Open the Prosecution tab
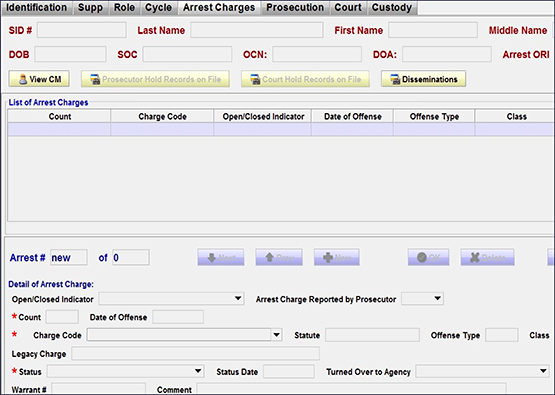 click(295, 8)
